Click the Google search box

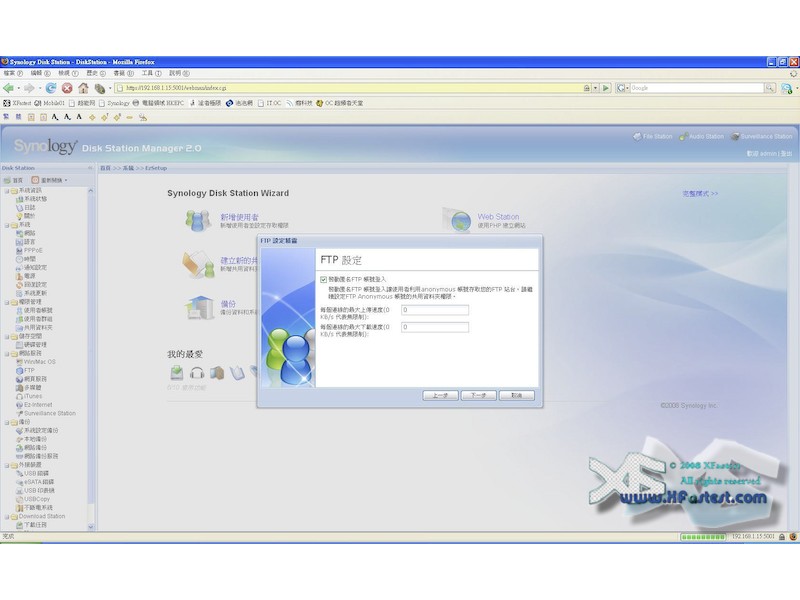coord(697,88)
